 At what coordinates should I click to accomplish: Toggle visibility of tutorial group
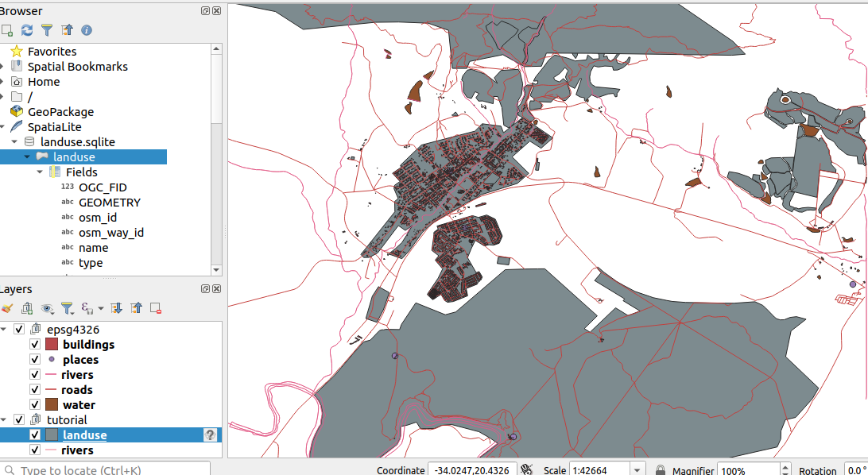point(19,419)
